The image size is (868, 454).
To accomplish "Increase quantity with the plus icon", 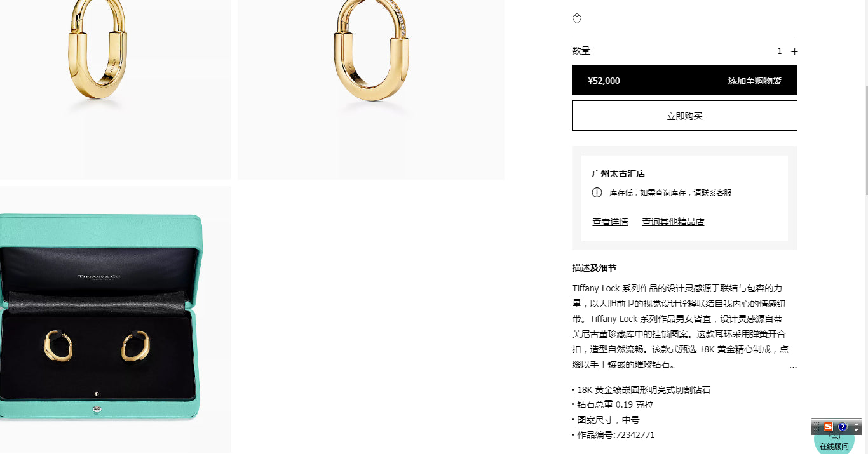I will coord(794,51).
